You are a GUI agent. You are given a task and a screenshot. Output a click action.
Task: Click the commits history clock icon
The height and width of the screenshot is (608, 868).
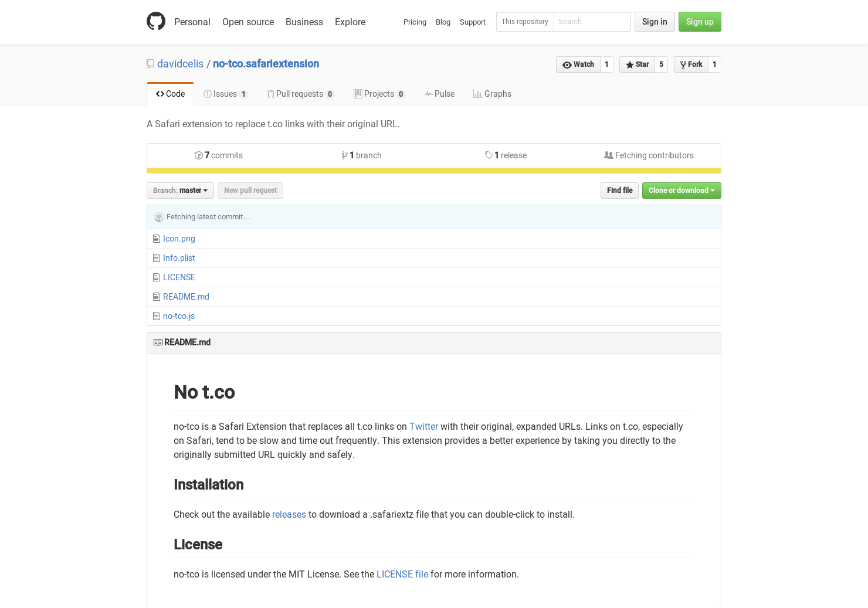pyautogui.click(x=199, y=155)
